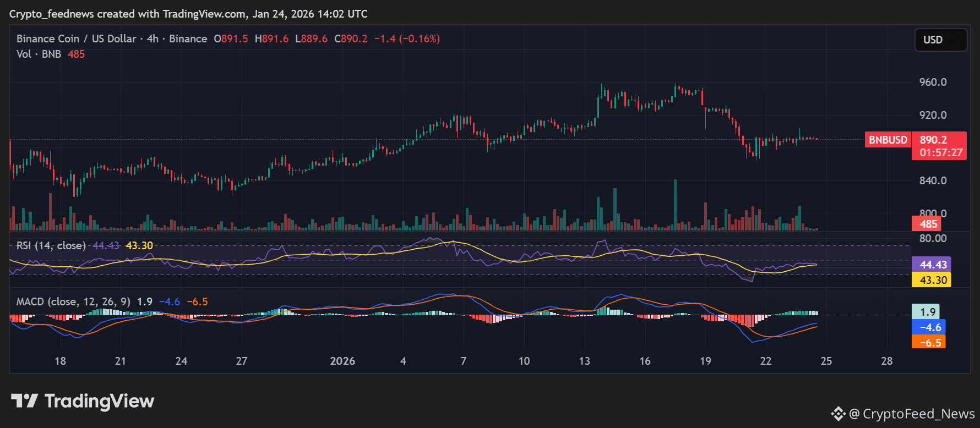Viewport: 980px width, 428px height.
Task: Click the red BNBUSD price line tag
Action: tap(888, 140)
